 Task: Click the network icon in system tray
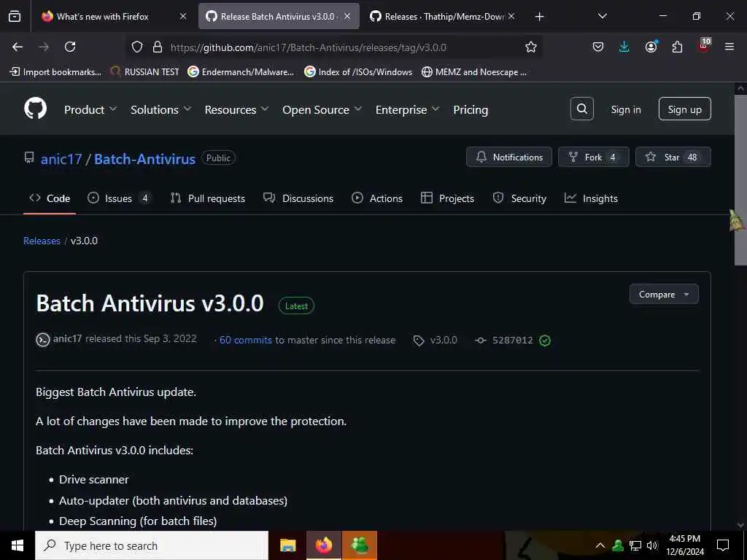coord(635,545)
